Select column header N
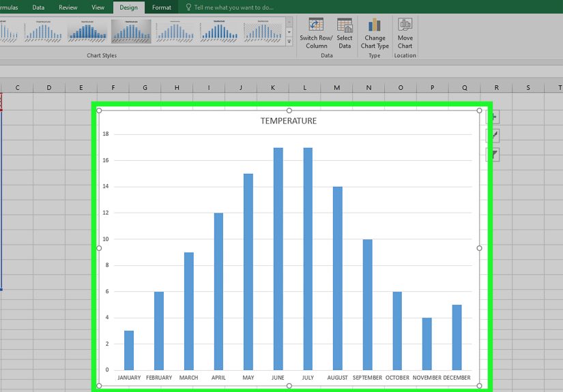Screen dimensions: 563x392 tap(369, 87)
